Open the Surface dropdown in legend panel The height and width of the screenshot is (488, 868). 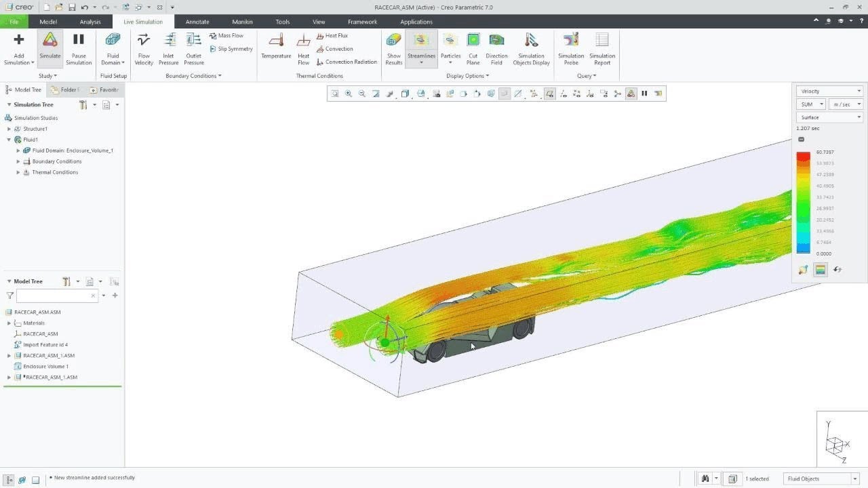830,117
